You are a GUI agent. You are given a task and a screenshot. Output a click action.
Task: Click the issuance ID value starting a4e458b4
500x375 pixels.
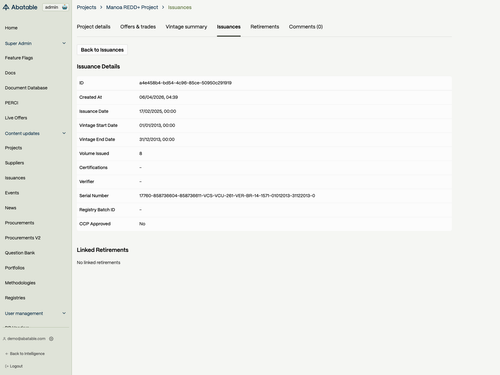point(185,83)
